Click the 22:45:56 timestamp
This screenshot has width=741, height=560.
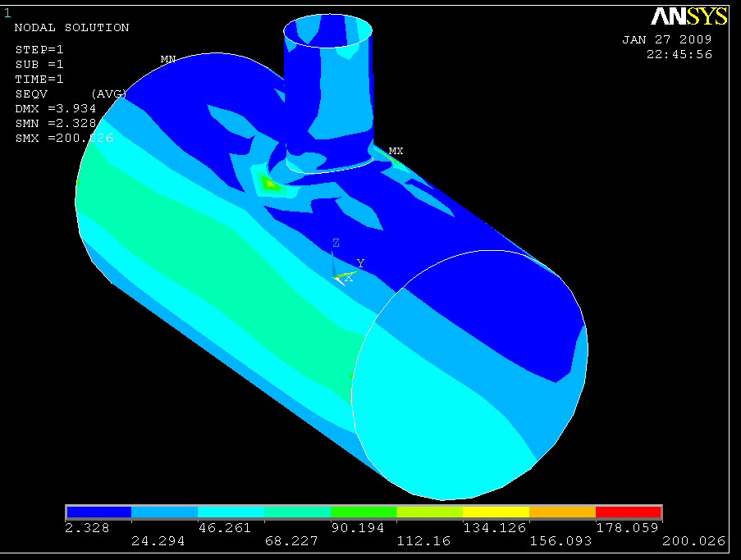[x=679, y=54]
